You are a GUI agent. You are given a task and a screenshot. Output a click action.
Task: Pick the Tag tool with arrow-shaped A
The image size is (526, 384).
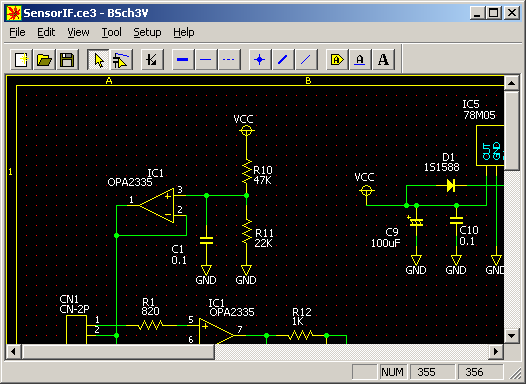point(337,60)
